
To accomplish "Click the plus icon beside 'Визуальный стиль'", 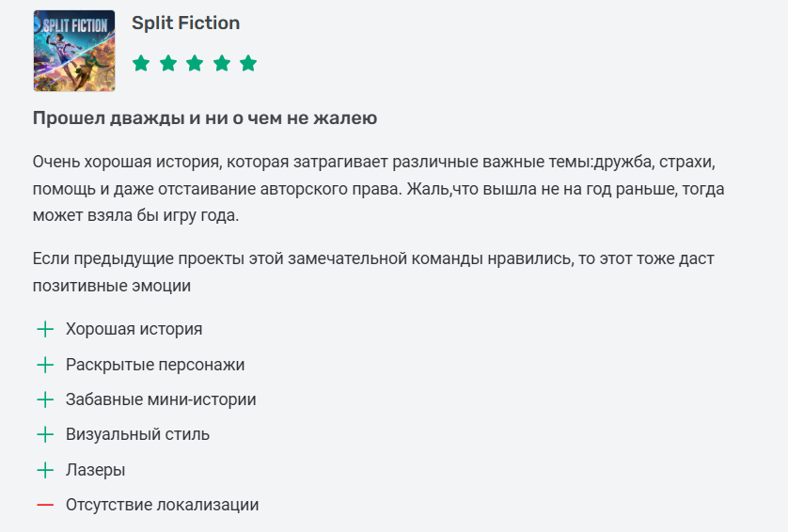I will (x=45, y=434).
